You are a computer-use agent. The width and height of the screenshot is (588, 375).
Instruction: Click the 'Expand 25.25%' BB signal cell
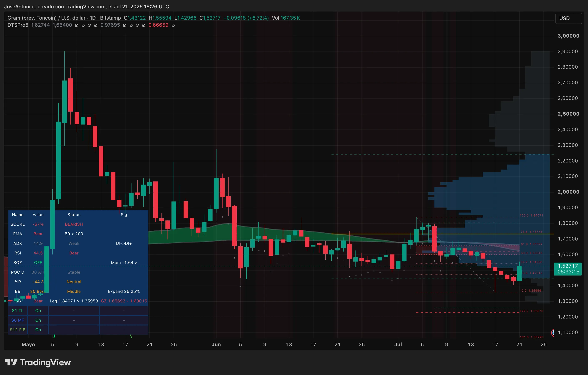click(124, 291)
